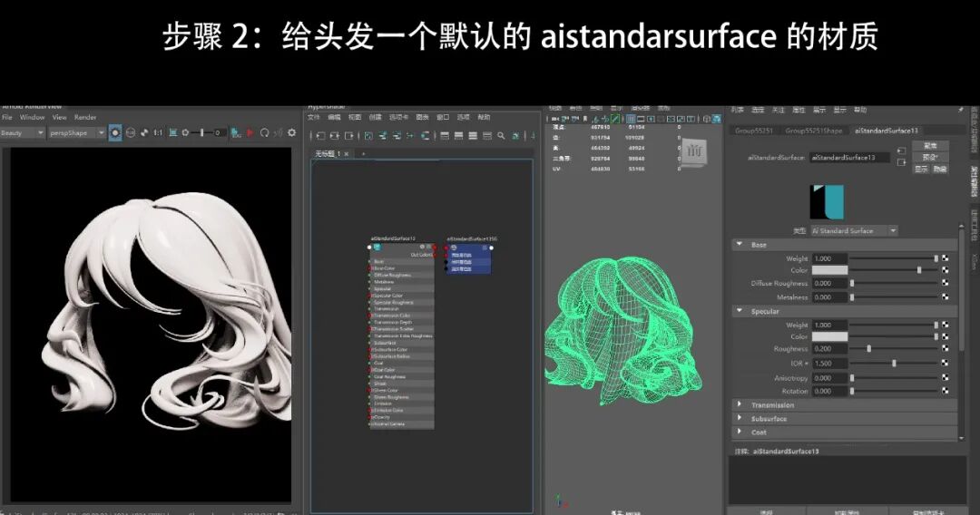Click the checker map icon next to Specular Roughness
Image resolution: width=980 pixels, height=515 pixels.
coord(945,349)
